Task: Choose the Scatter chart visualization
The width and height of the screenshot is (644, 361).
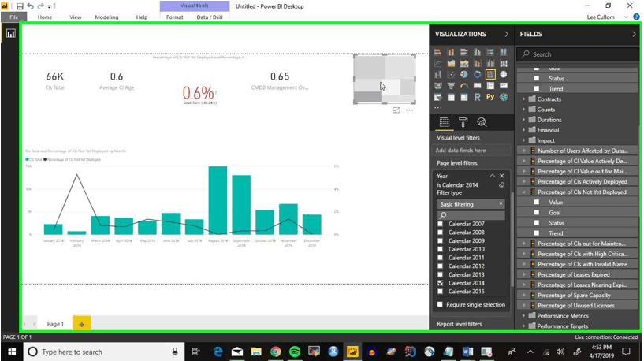Action: pyautogui.click(x=451, y=74)
